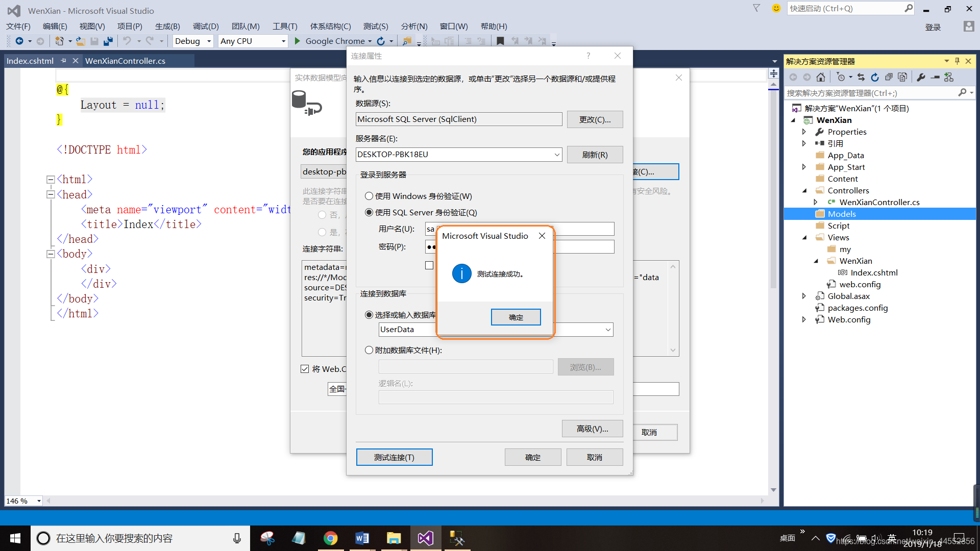The width and height of the screenshot is (980, 551).
Task: Collapse the Controllers folder node
Action: tap(804, 190)
